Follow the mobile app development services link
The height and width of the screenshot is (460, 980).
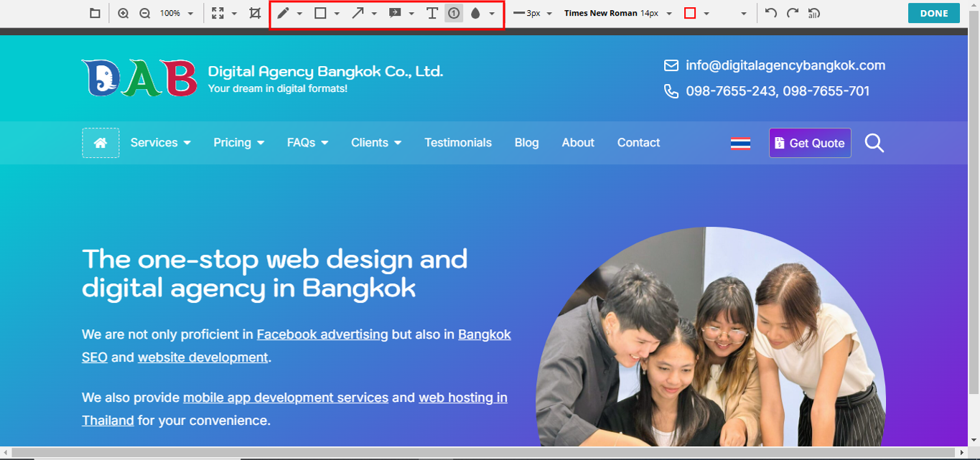pyautogui.click(x=286, y=398)
